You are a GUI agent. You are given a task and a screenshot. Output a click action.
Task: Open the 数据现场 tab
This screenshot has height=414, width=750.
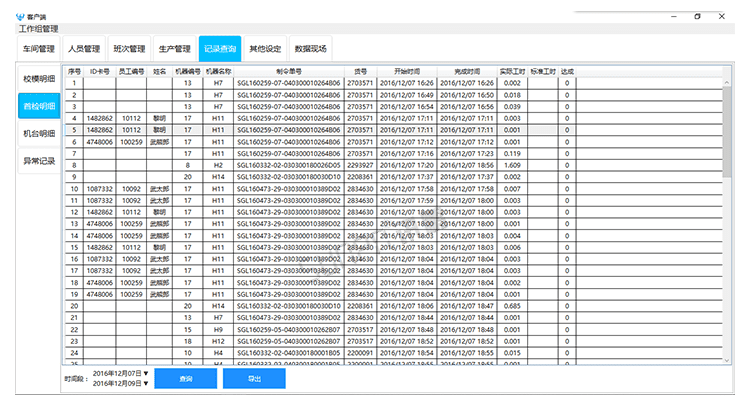311,48
